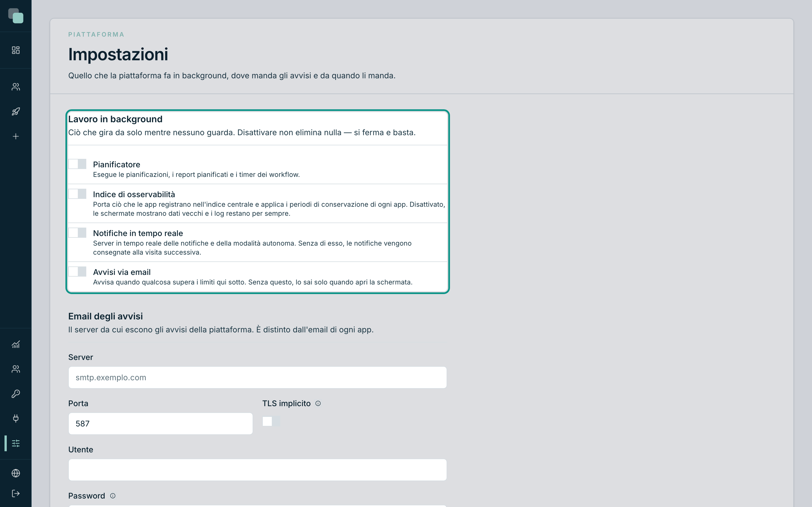Screen dimensions: 812x507
Task: Enable the Indice di osservabilità switch
Action: tap(77, 194)
